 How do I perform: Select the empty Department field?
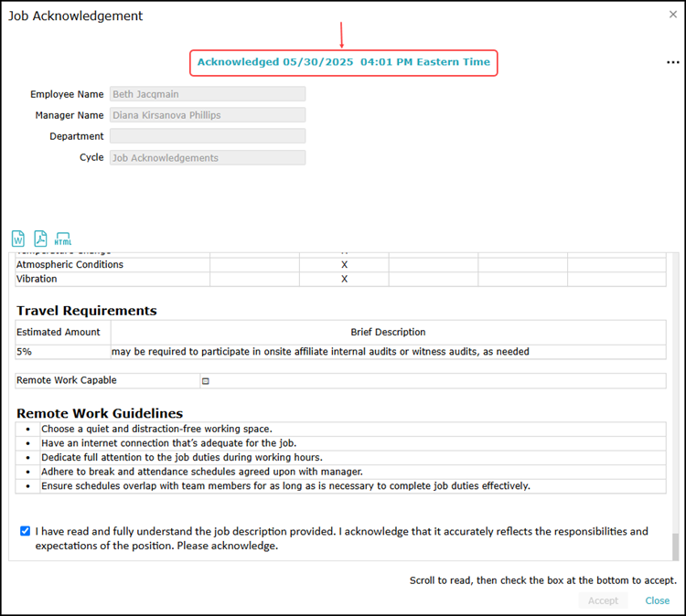click(x=208, y=136)
